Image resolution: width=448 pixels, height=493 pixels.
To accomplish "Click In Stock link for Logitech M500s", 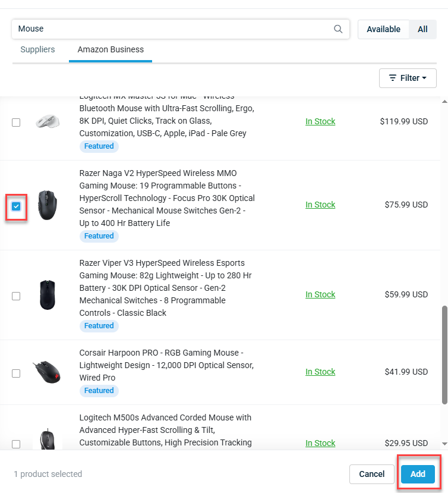I will point(320,443).
